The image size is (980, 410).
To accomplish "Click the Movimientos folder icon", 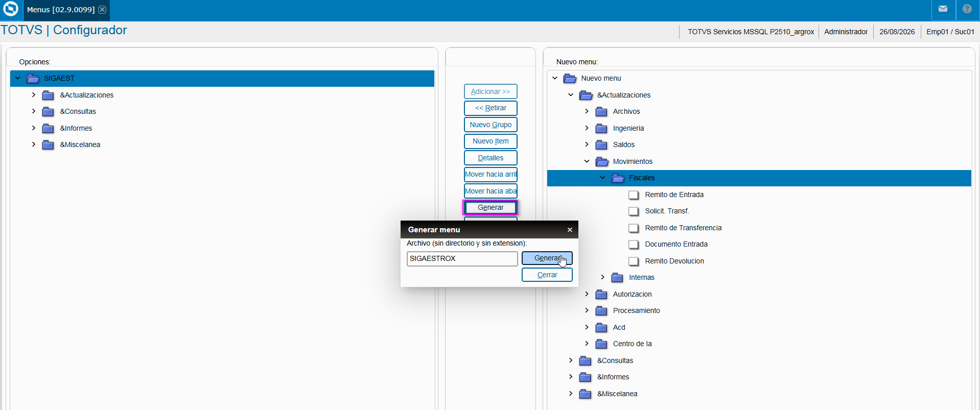I will point(602,161).
